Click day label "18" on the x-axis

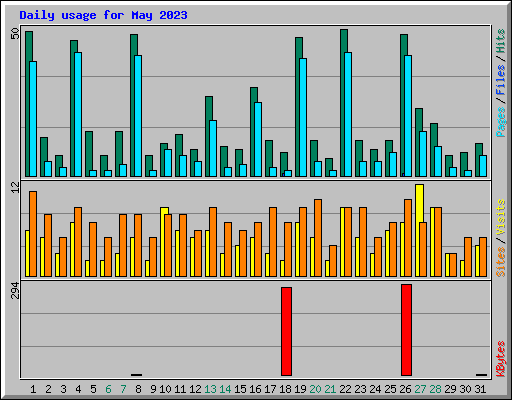click(285, 389)
